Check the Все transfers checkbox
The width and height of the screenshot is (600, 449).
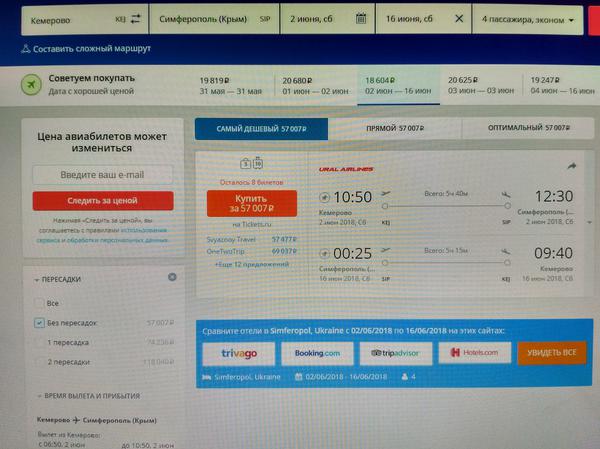click(x=40, y=303)
